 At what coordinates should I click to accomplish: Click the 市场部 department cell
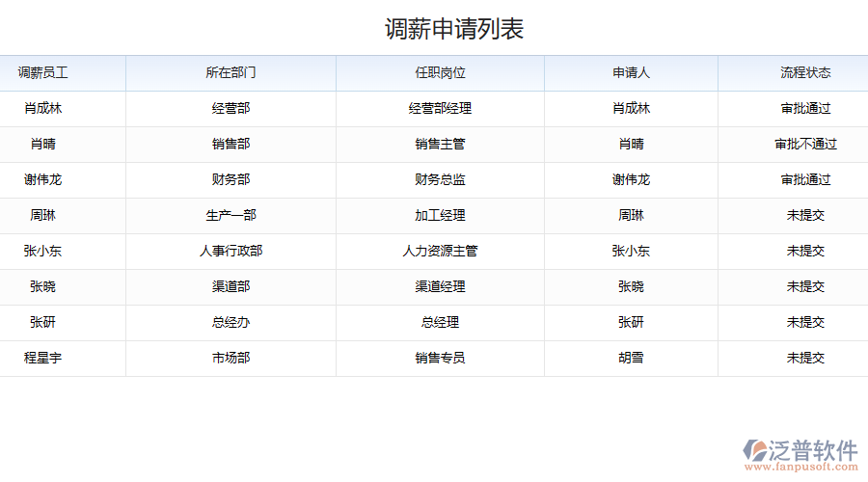point(231,358)
